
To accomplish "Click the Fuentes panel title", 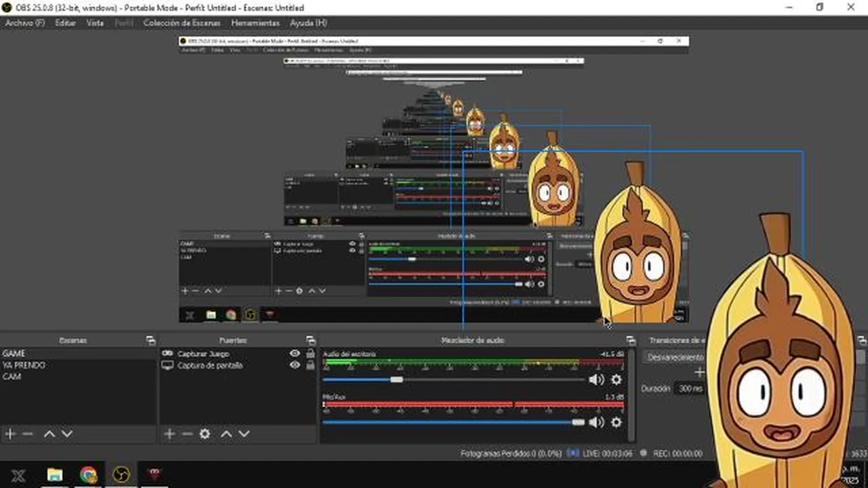I will (x=233, y=340).
